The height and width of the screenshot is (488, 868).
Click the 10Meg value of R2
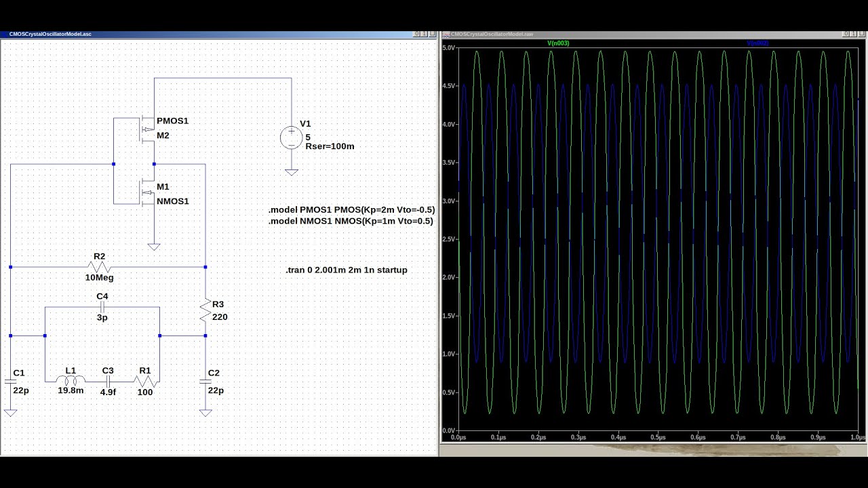(99, 277)
